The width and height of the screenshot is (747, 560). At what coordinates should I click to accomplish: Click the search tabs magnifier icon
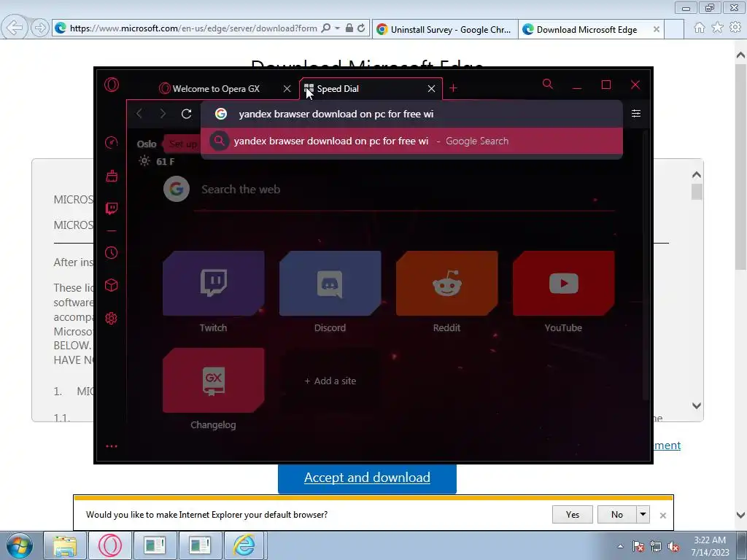tap(548, 85)
